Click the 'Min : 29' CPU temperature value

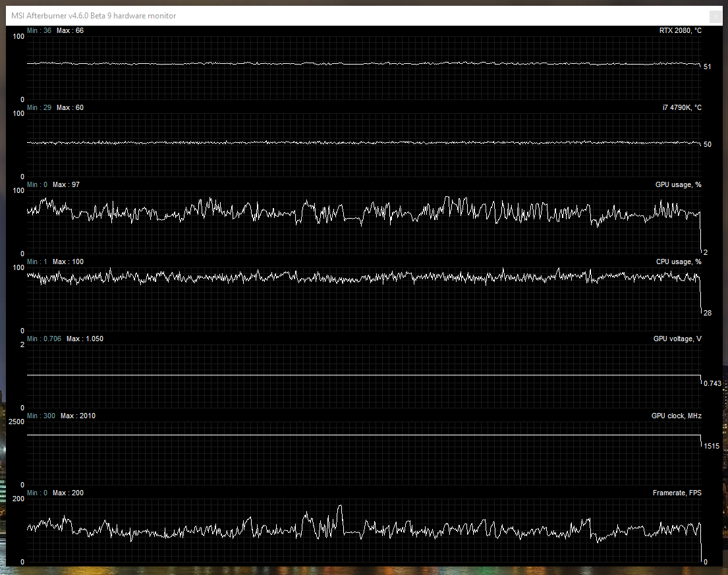click(x=39, y=107)
